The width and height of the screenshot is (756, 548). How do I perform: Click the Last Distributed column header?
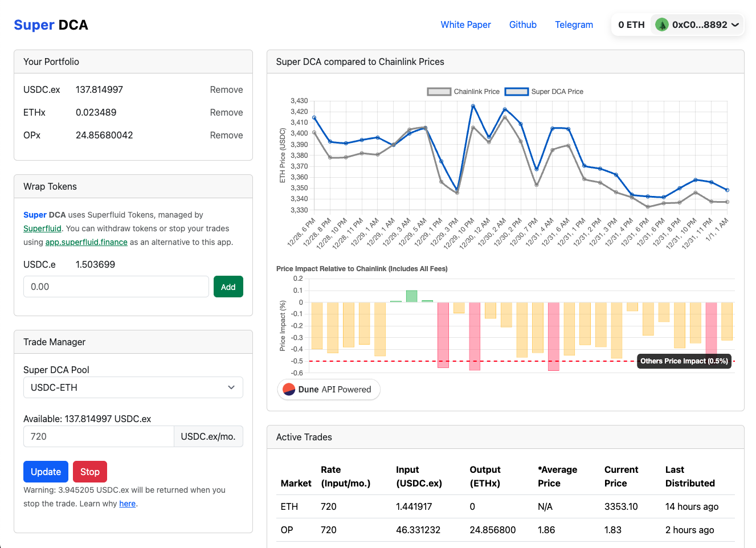point(690,476)
